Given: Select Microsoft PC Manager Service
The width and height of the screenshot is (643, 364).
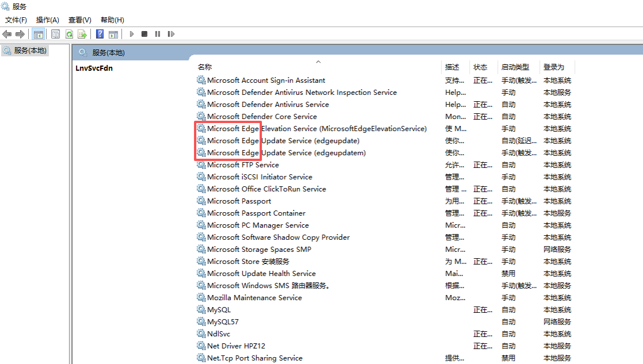Looking at the screenshot, I should (x=258, y=225).
